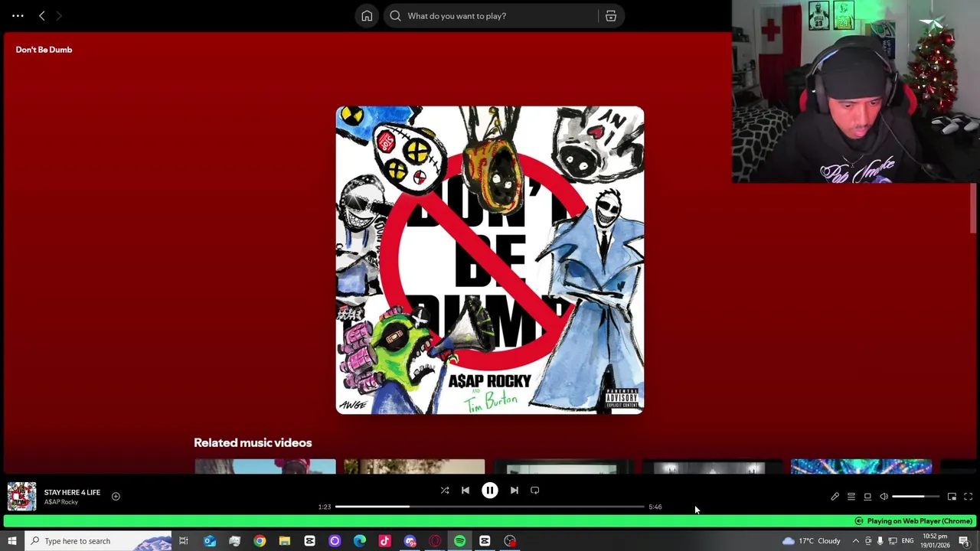Open the 17°C Cloudy weather widget
Image resolution: width=980 pixels, height=551 pixels.
coord(811,541)
